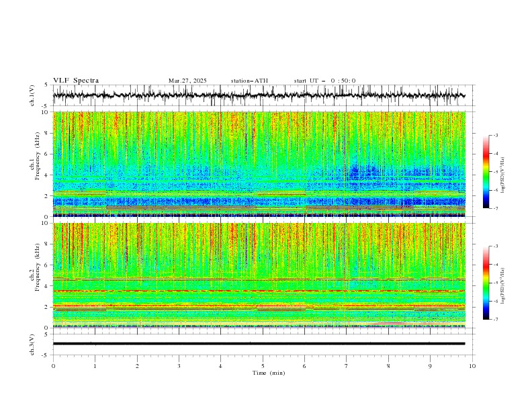The image size is (532, 411).
Task: Click the "start UT = 0 :50: 0" text
Action: pos(324,81)
